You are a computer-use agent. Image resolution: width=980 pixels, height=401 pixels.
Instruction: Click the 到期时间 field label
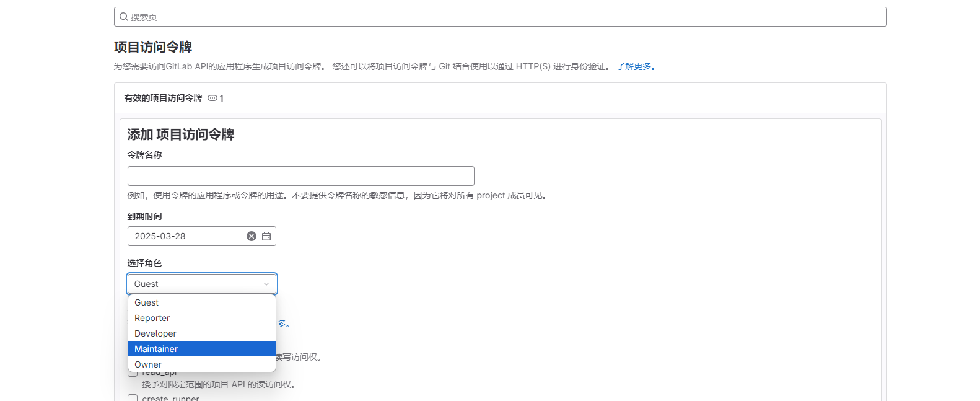pos(144,216)
